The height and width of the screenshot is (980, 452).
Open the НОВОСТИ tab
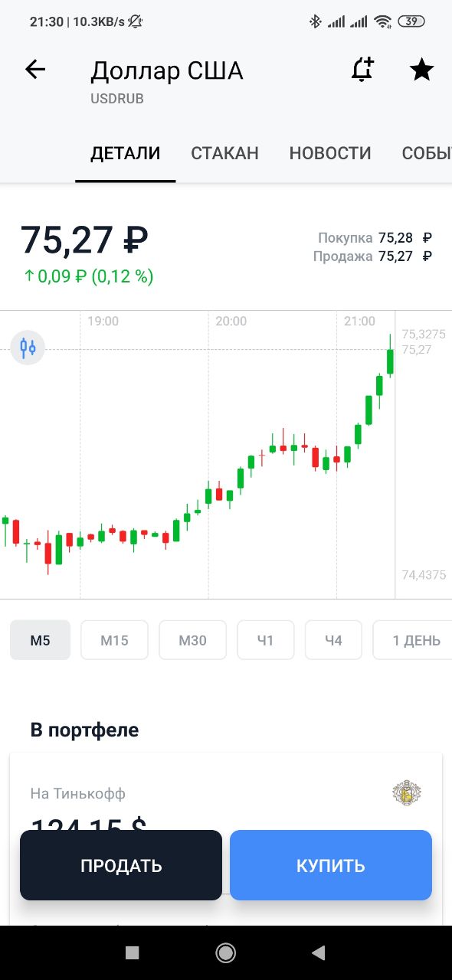click(330, 153)
